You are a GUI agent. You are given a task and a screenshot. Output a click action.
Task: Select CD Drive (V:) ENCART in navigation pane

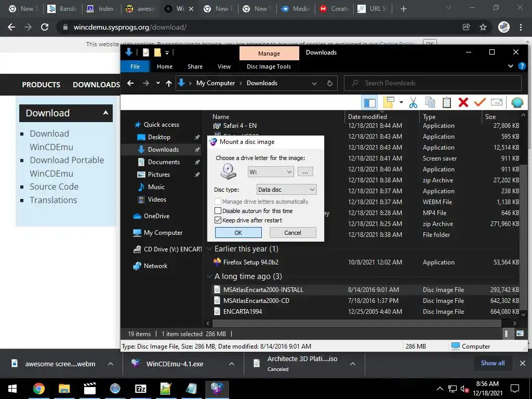coord(168,249)
